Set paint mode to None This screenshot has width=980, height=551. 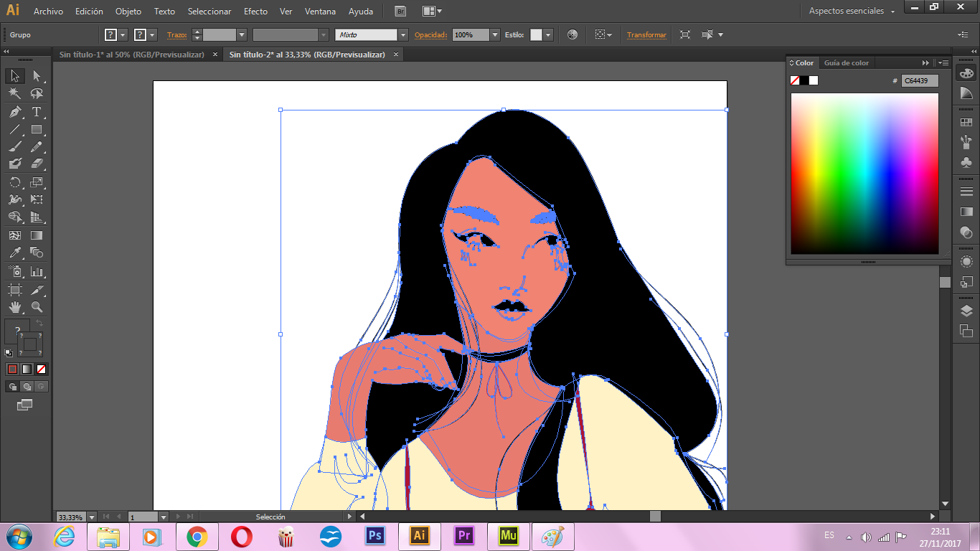point(41,369)
